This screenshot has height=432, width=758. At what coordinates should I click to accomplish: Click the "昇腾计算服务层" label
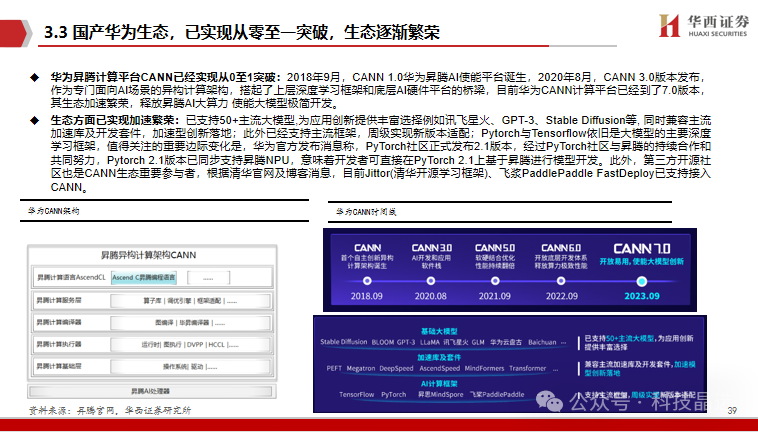[x=59, y=300]
